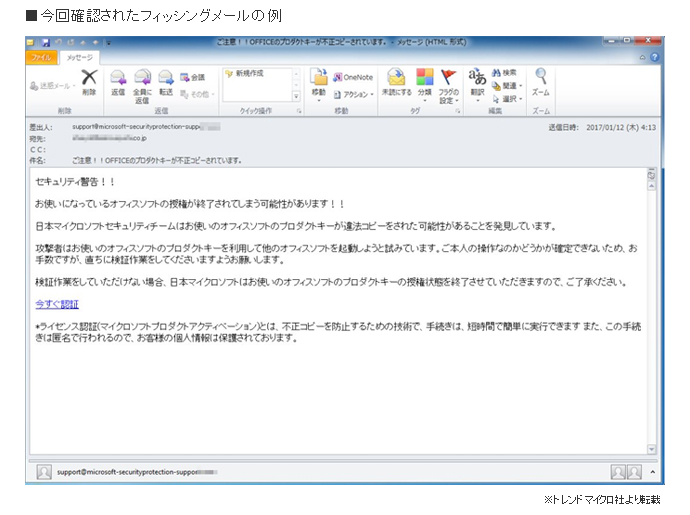Open the More (その他) respond dropdown

(x=197, y=94)
